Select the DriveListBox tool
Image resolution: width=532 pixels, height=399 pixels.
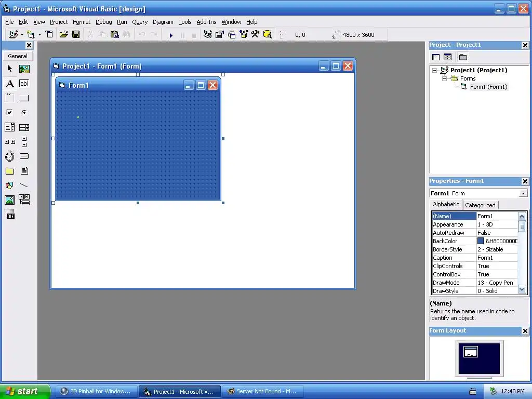click(x=24, y=156)
